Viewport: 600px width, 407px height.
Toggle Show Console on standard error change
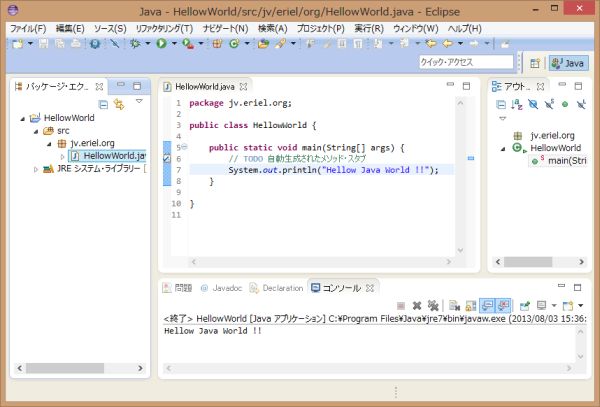504,305
